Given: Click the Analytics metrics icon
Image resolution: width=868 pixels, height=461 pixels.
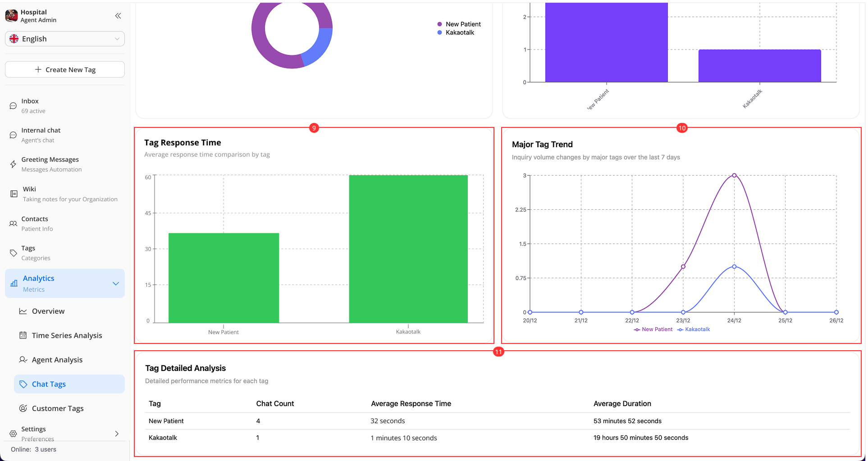Looking at the screenshot, I should click(14, 283).
